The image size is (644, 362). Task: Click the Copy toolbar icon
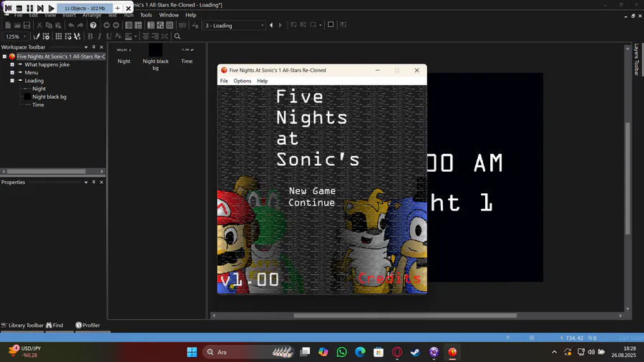[x=49, y=26]
